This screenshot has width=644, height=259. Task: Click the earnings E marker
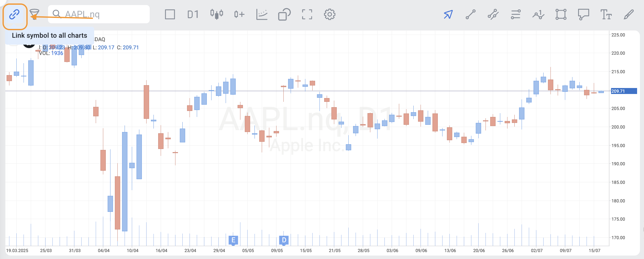tap(233, 240)
